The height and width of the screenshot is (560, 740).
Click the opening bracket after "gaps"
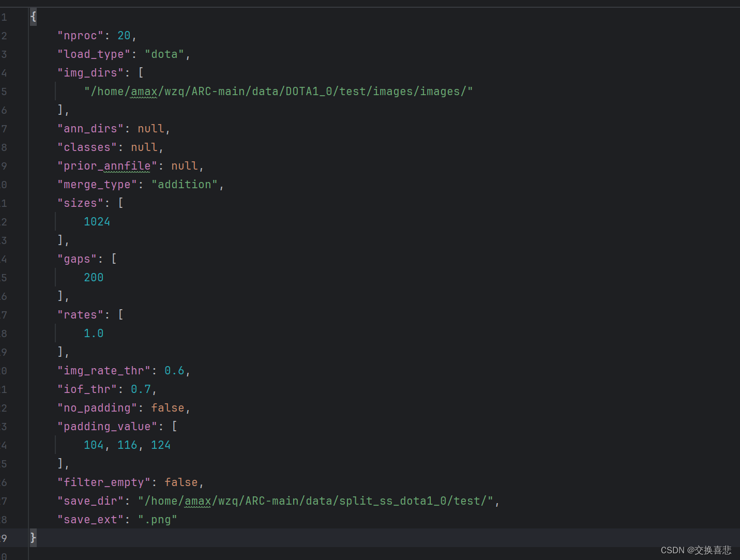click(114, 259)
